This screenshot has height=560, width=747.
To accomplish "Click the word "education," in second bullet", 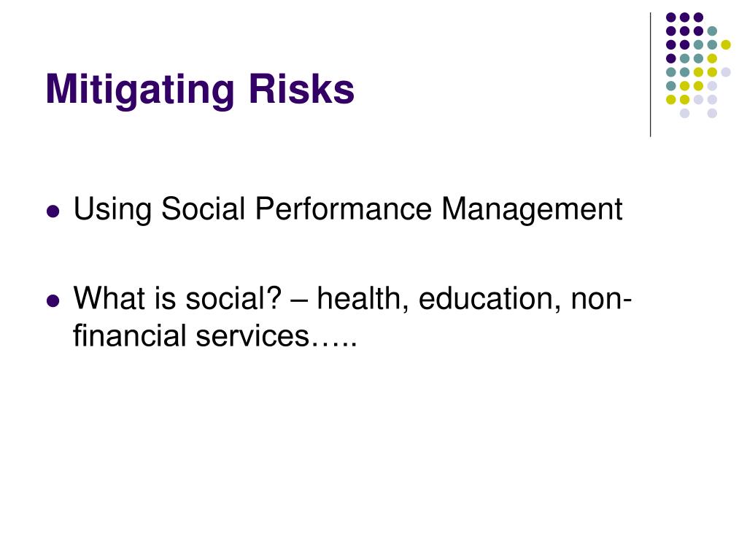I will 489,300.
